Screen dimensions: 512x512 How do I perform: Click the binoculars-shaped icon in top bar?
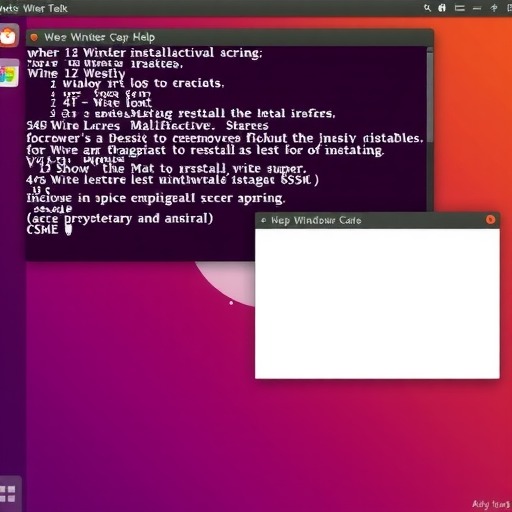point(442,8)
